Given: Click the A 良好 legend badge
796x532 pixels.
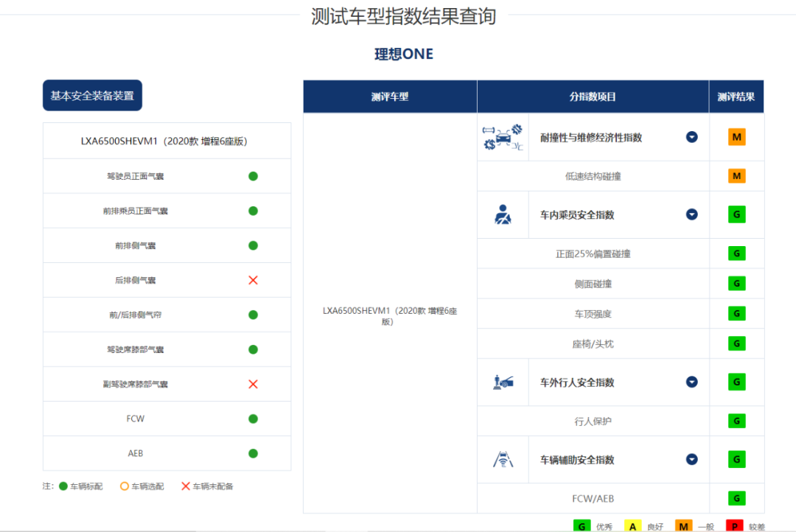Looking at the screenshot, I should point(632,526).
